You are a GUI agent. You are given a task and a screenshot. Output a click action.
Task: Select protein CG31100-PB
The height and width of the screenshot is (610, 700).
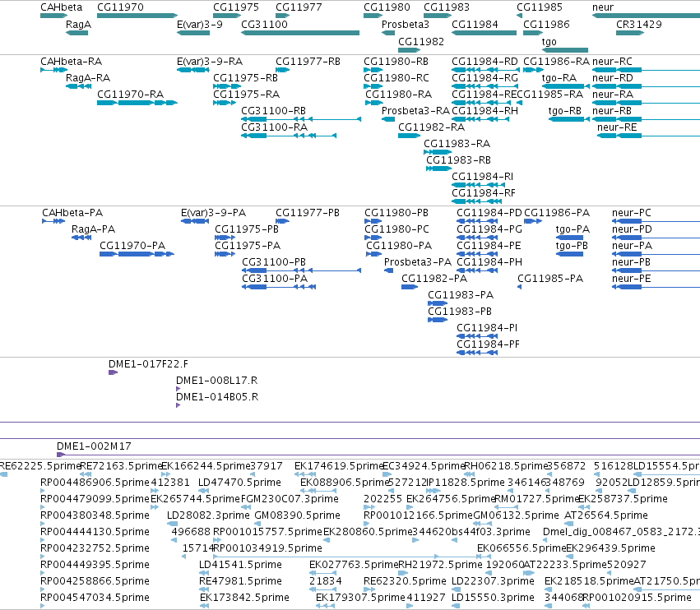(301, 270)
